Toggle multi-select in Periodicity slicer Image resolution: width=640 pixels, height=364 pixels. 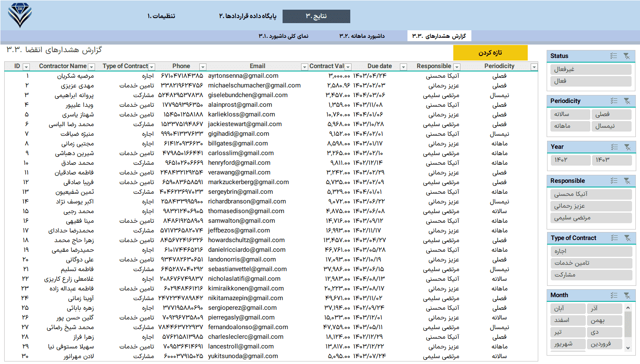(614, 101)
